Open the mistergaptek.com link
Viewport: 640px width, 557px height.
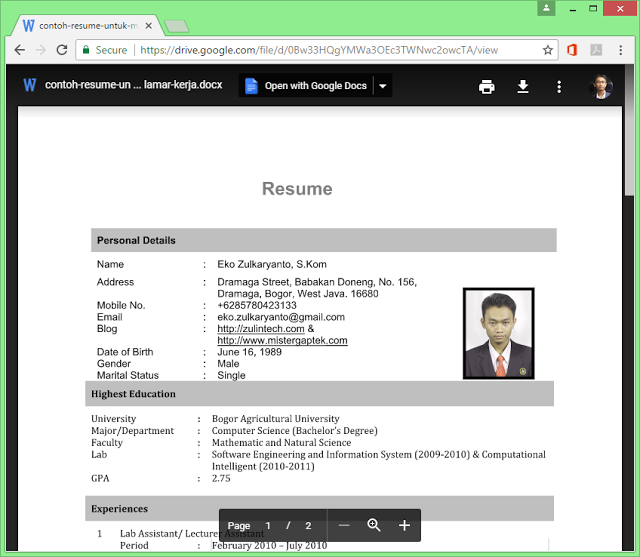pos(282,341)
